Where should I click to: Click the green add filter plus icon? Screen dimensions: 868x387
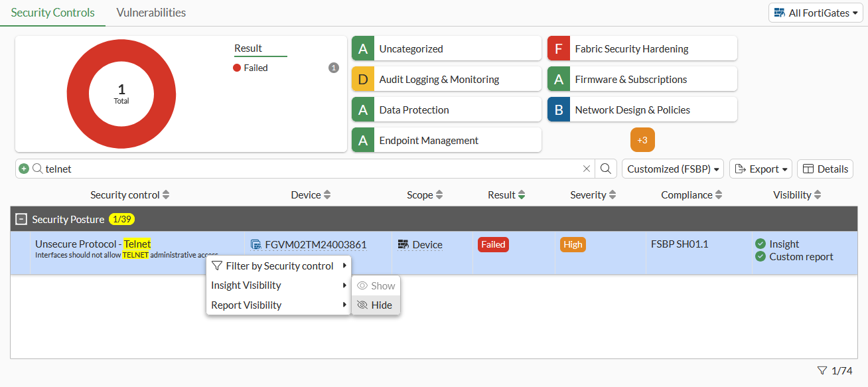click(24, 169)
